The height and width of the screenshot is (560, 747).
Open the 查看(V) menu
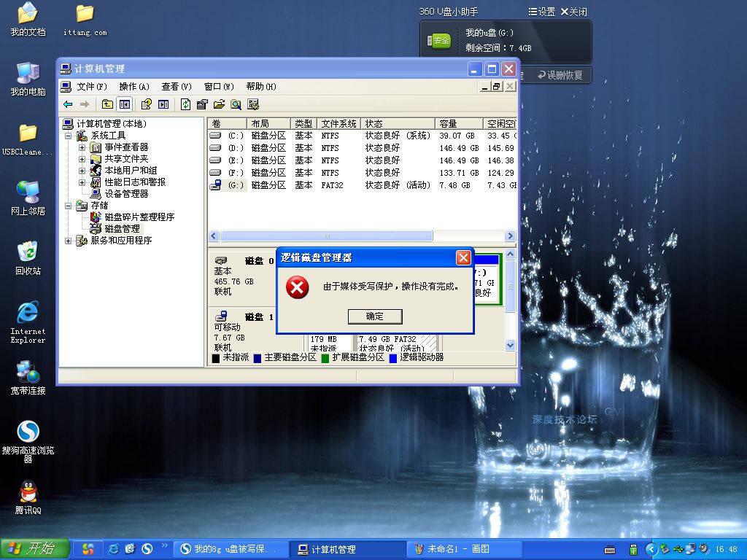click(176, 87)
